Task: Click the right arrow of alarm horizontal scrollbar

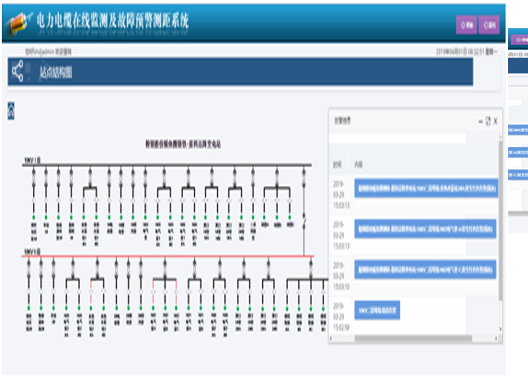Action: (x=496, y=338)
